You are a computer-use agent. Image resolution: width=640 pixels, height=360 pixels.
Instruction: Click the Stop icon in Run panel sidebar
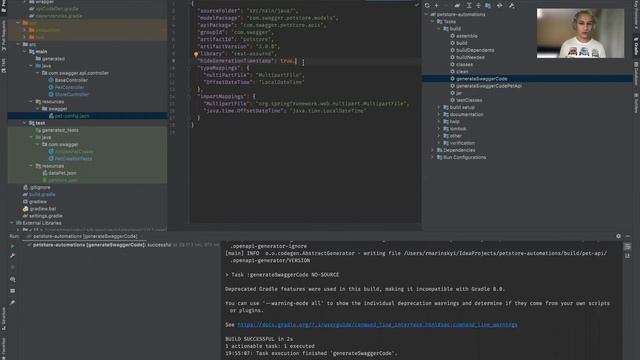click(x=12, y=267)
